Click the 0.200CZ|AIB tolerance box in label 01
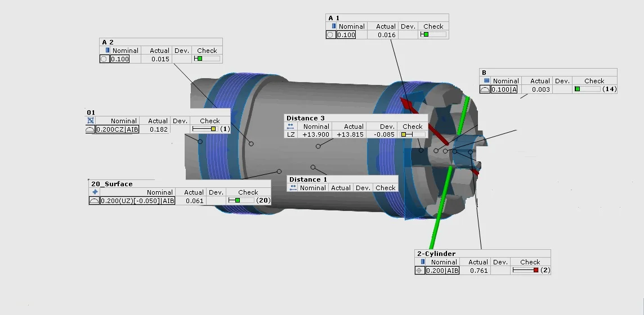The width and height of the screenshot is (644, 315). [x=117, y=129]
